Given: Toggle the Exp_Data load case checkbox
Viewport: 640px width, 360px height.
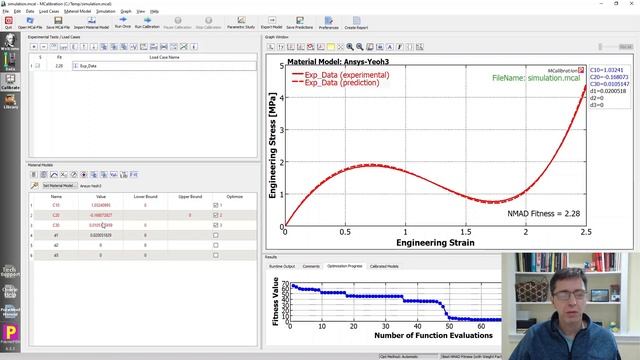Looking at the screenshot, I should tap(38, 66).
